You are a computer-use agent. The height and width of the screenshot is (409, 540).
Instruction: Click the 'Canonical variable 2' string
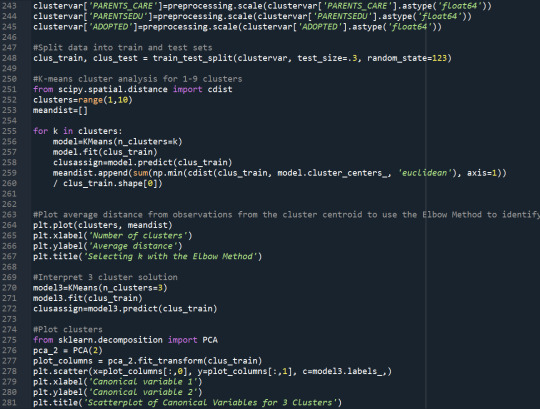point(143,392)
